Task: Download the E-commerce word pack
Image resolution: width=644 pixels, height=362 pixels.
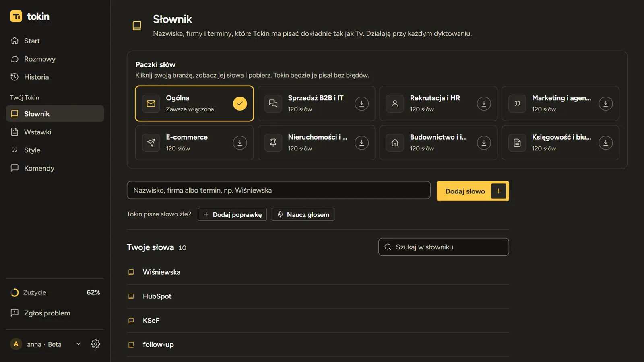Action: click(x=240, y=143)
